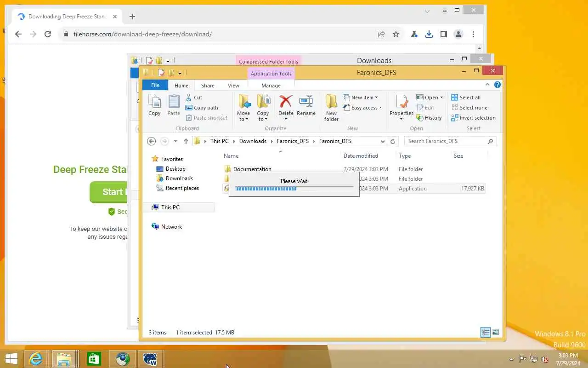Viewport: 588px width, 368px height.
Task: Open the Copy to command
Action: [263, 108]
